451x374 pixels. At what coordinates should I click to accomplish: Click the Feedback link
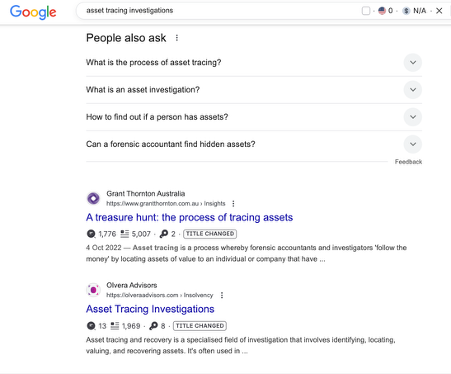[x=408, y=162]
